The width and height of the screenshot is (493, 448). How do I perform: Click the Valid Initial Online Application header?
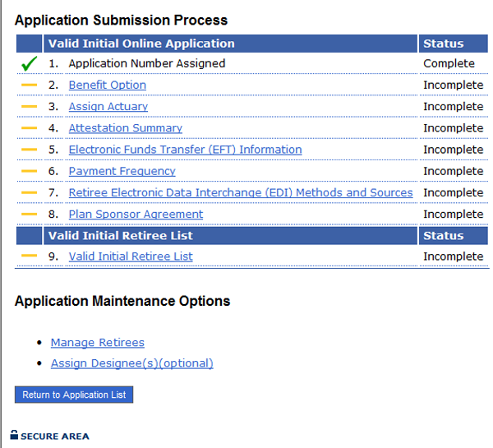pyautogui.click(x=141, y=44)
